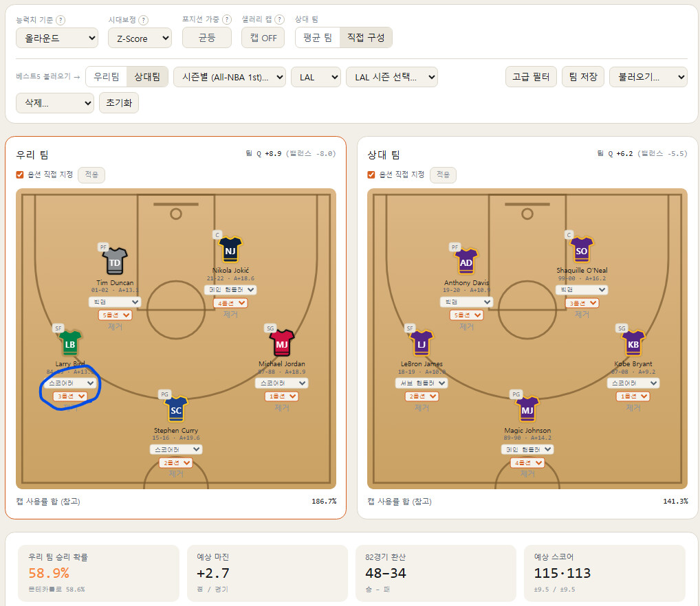
Task: Select Kobe Bryant's KB jersey icon
Action: (x=633, y=343)
